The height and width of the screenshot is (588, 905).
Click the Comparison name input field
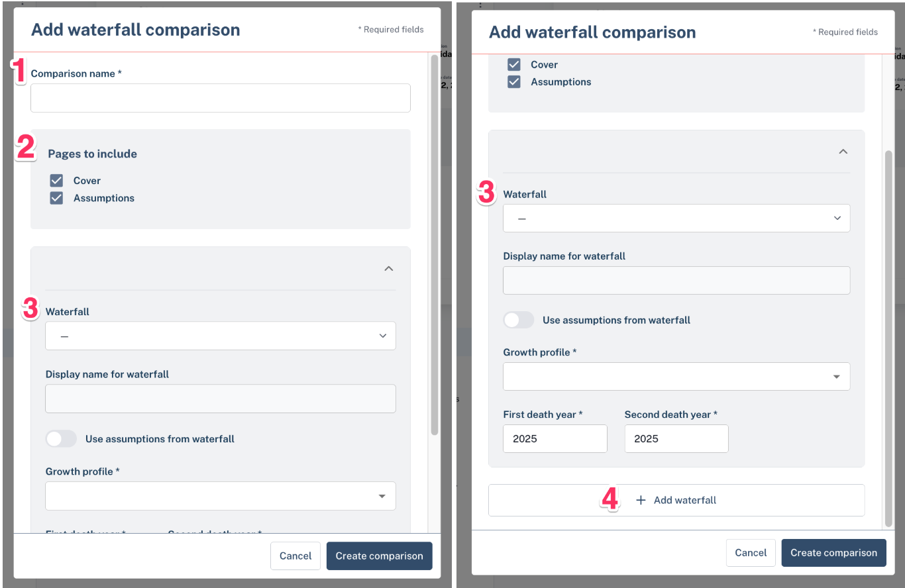(x=221, y=98)
